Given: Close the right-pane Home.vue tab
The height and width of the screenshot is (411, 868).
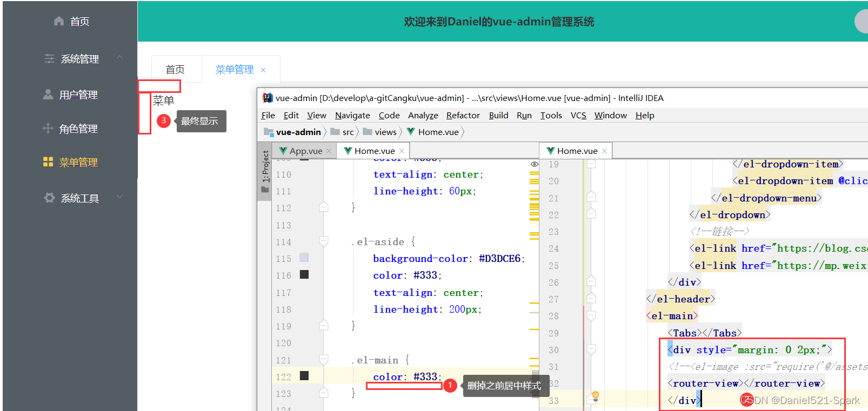Looking at the screenshot, I should (x=604, y=151).
